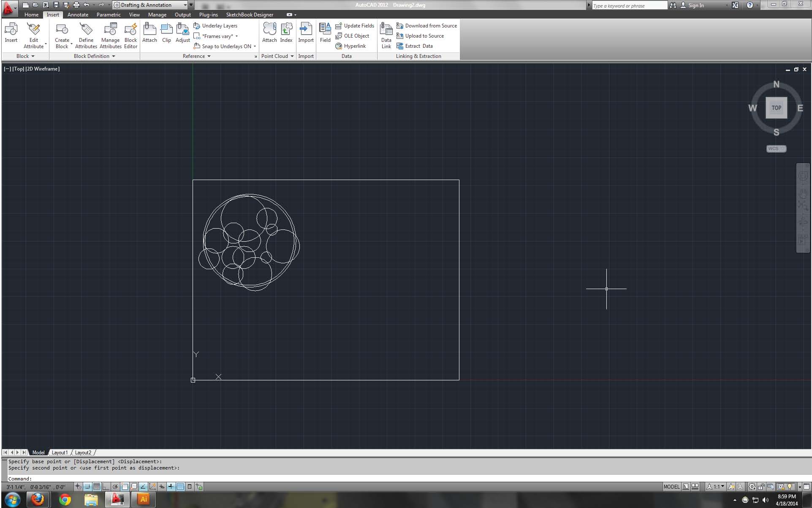Open the annotation scale 1:1 dropdown
Viewport: 812px width, 508px height.
tap(715, 486)
